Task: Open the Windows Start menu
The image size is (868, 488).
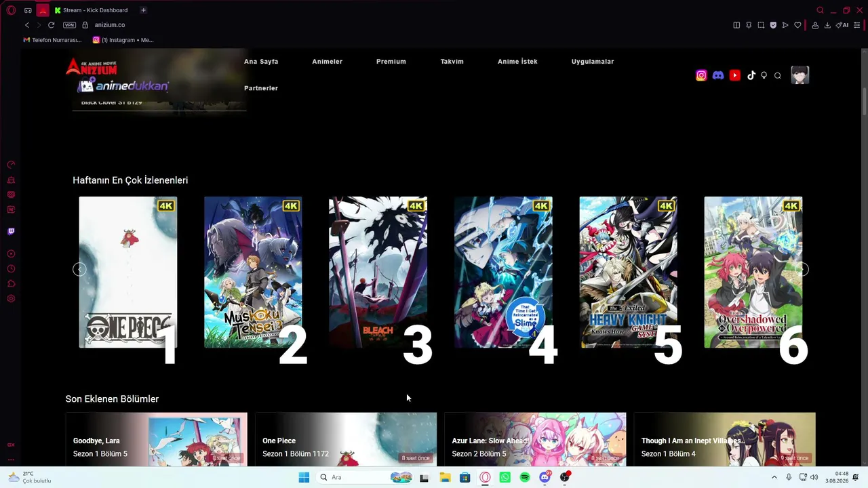Action: click(304, 478)
